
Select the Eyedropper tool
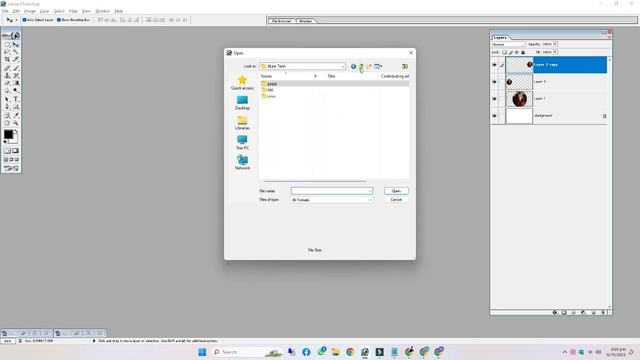click(x=16, y=116)
